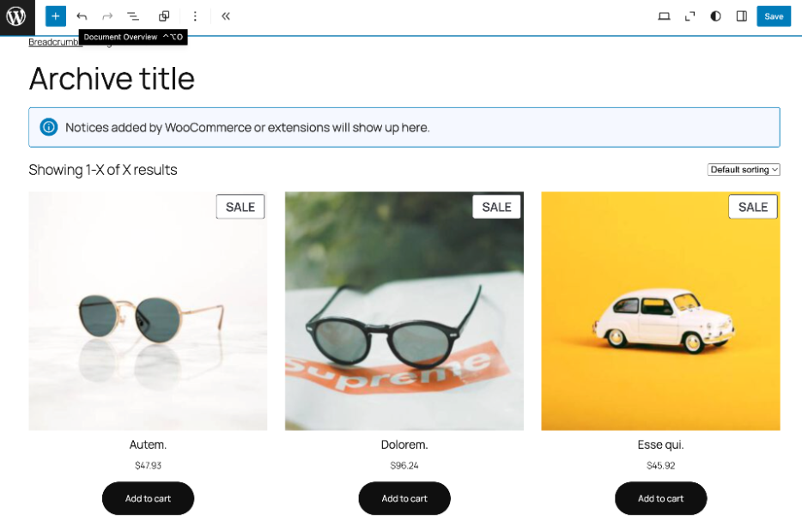Select the Archive title heading text
Viewport: 802px width, 532px height.
(112, 78)
